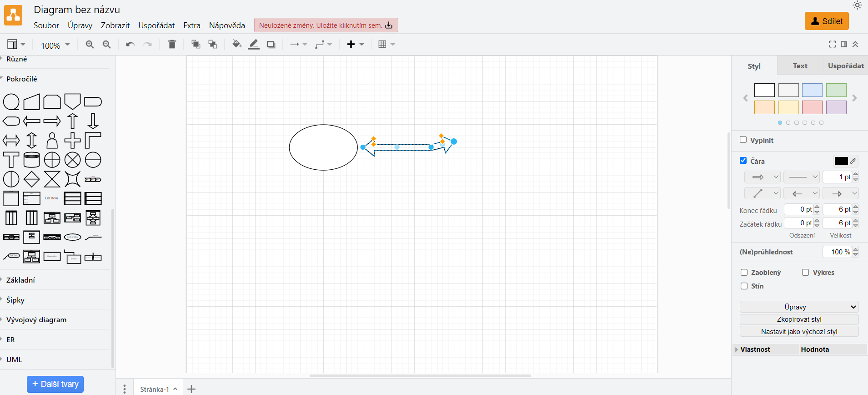Open the Uspořádat menu
The width and height of the screenshot is (868, 395).
tap(156, 25)
